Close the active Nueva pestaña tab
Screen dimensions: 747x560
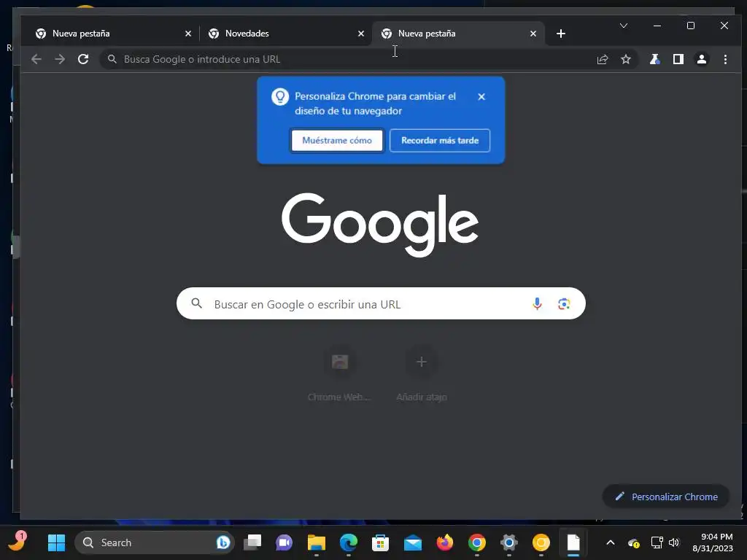(533, 34)
